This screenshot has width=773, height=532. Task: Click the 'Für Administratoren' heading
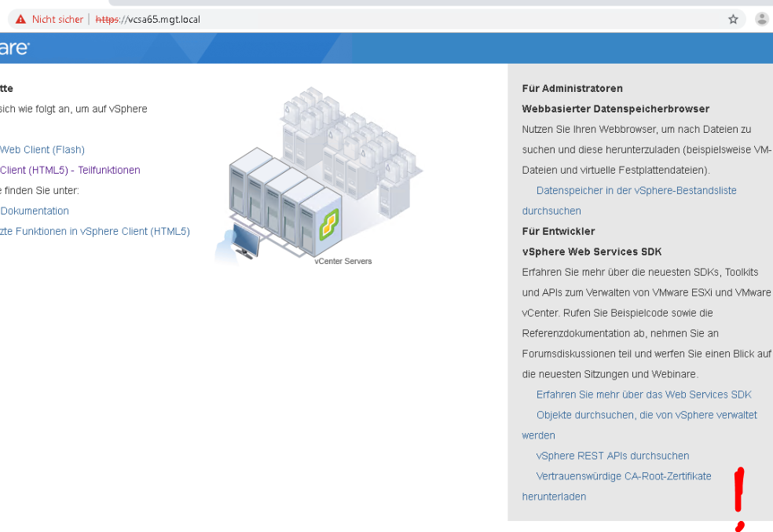(573, 89)
